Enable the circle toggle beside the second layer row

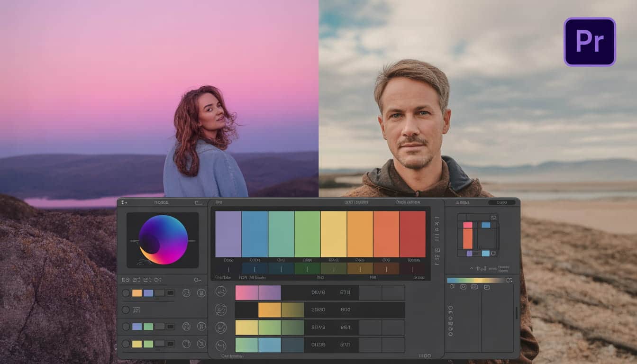[x=126, y=309]
